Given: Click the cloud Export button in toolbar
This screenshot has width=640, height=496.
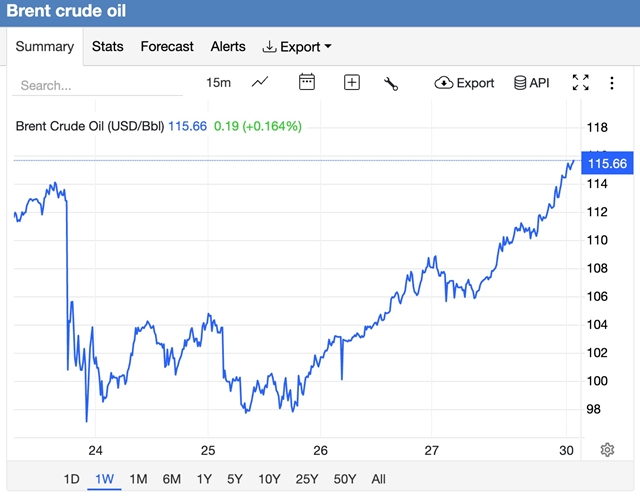Looking at the screenshot, I should pos(465,83).
